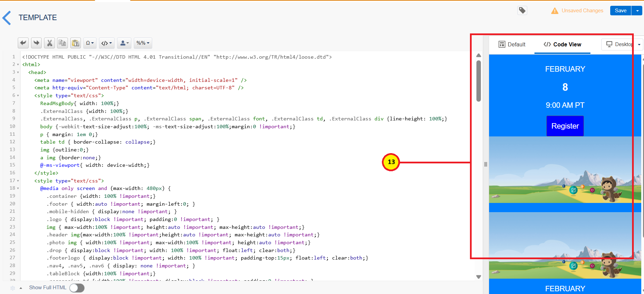
Task: Go back using the blue chevron beside TEMPLATE
Action: click(x=7, y=18)
